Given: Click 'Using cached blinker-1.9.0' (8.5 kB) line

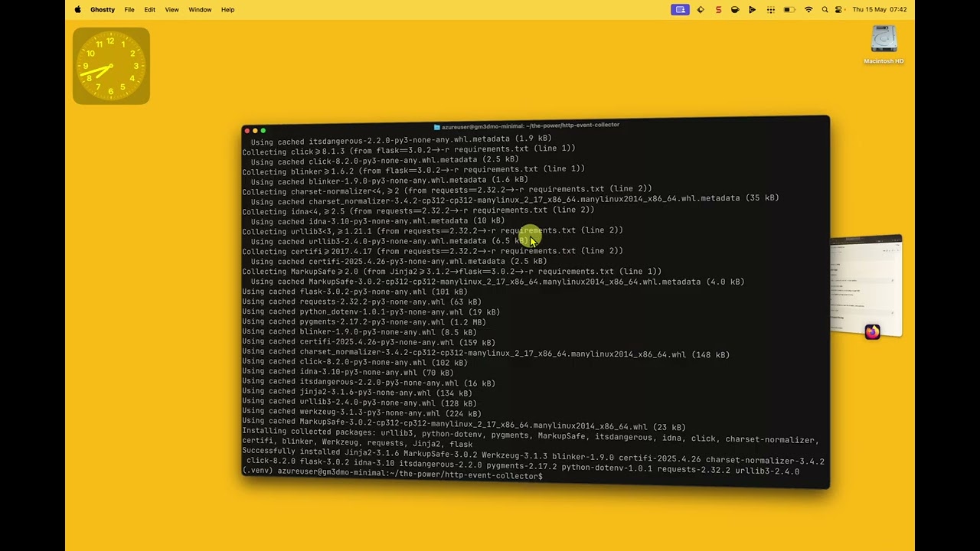Looking at the screenshot, I should point(359,332).
